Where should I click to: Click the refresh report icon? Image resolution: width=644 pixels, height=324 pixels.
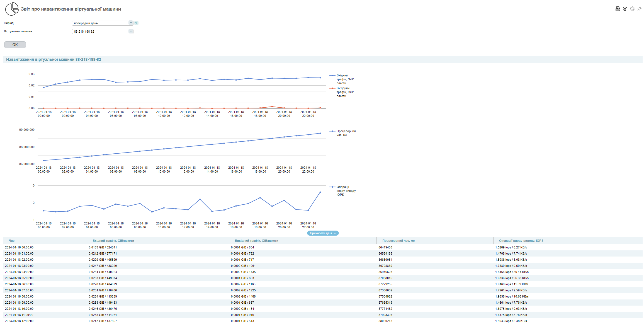[625, 9]
